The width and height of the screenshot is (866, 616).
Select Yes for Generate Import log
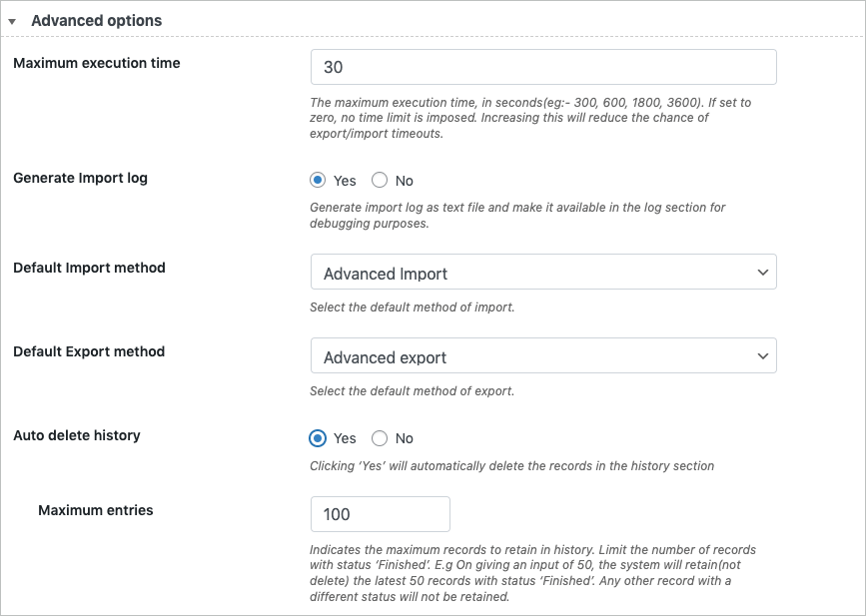(x=319, y=181)
